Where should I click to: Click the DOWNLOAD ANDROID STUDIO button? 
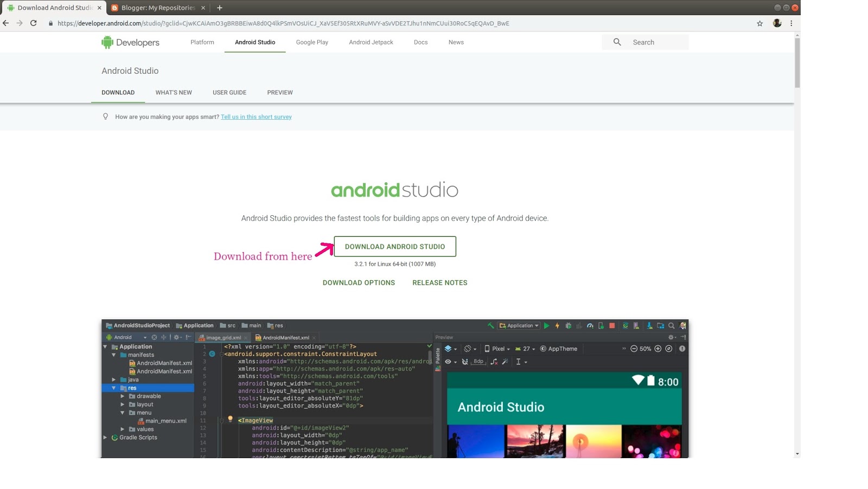[394, 246]
